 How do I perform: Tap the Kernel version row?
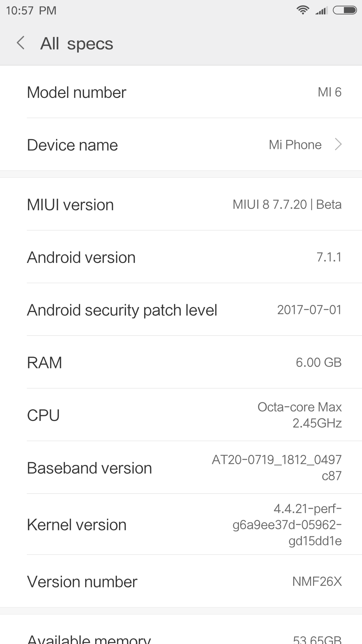pyautogui.click(x=181, y=525)
